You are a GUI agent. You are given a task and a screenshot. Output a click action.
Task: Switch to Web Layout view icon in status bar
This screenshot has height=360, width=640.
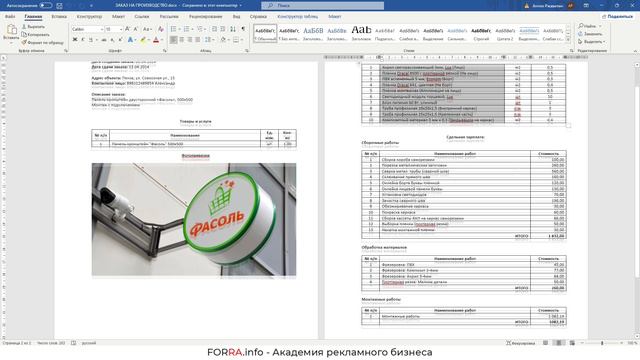pos(572,343)
